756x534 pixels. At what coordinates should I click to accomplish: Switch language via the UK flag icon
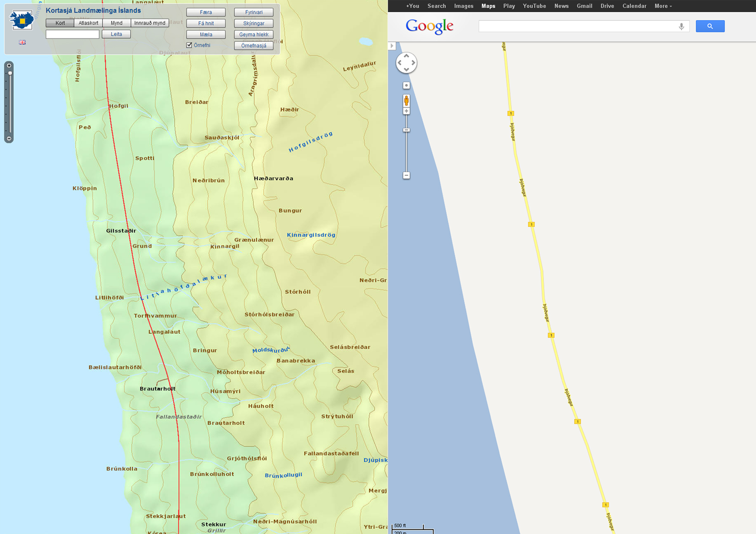(22, 42)
